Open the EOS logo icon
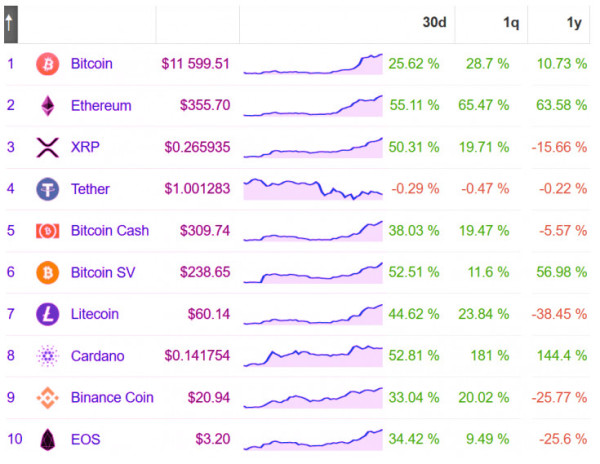The image size is (600, 464). pos(47,439)
